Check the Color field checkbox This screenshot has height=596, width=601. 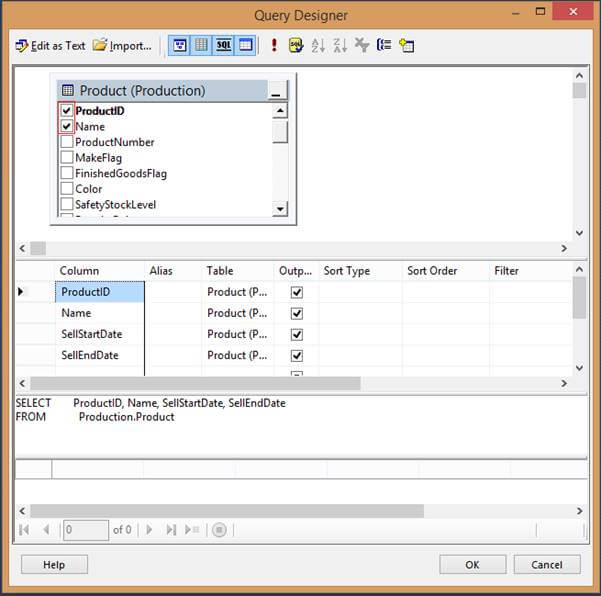tap(67, 189)
